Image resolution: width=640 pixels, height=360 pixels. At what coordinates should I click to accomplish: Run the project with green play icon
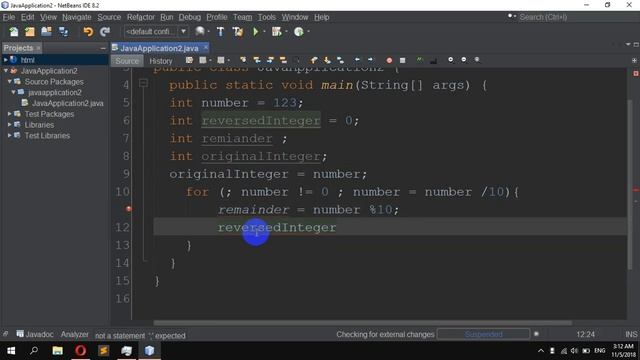(256, 31)
